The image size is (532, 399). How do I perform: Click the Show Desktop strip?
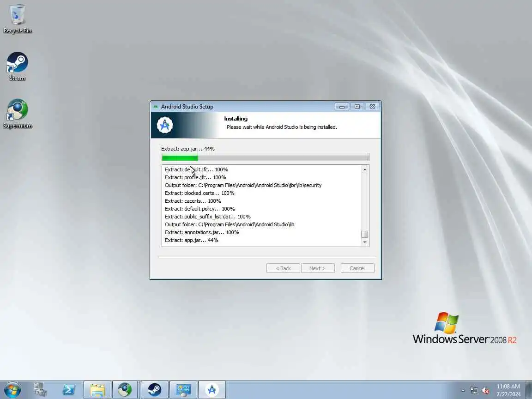(x=529, y=390)
